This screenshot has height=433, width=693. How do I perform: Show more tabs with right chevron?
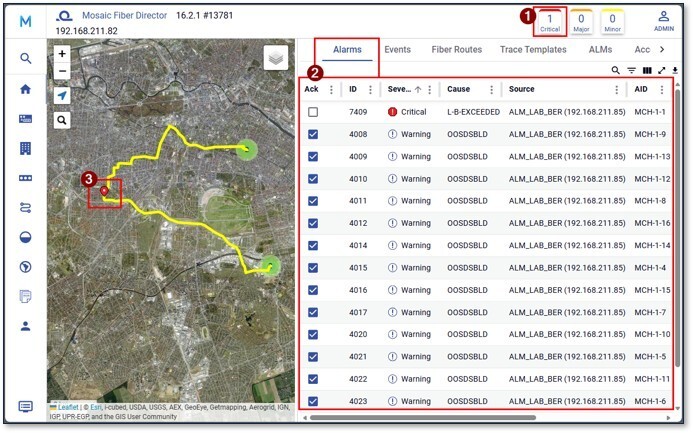pos(662,49)
